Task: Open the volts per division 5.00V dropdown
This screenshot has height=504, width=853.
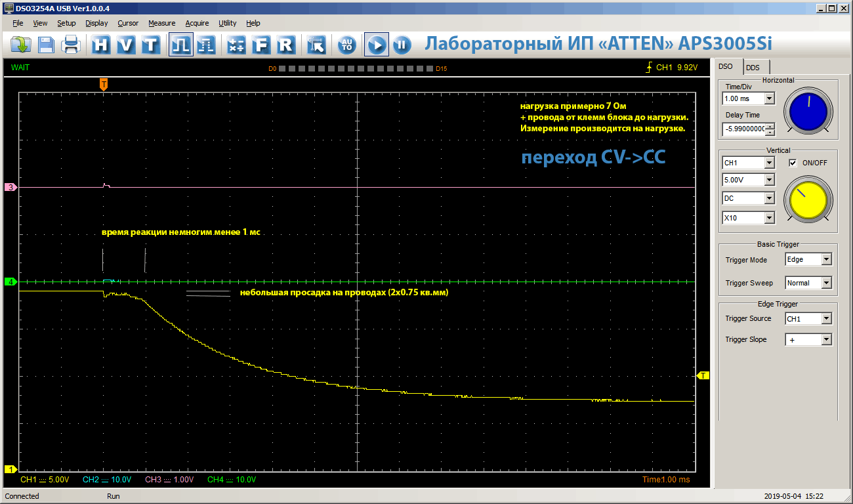Action: click(770, 180)
